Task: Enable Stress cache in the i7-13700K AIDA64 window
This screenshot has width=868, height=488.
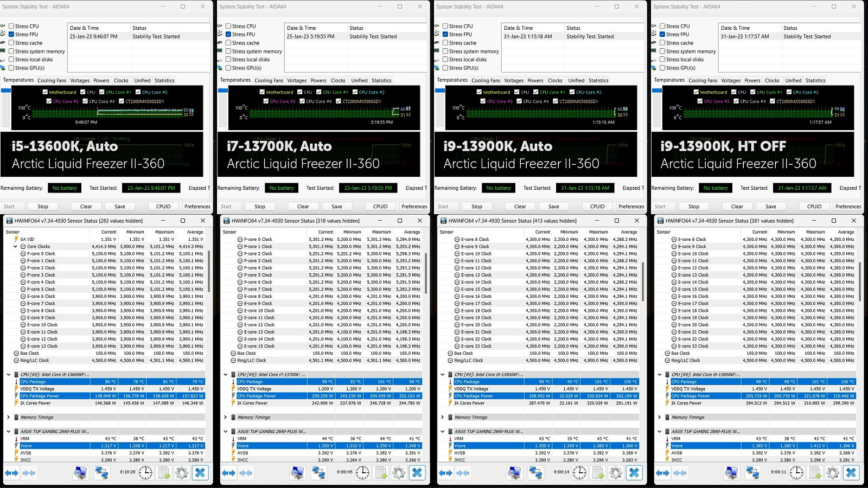Action: (228, 43)
